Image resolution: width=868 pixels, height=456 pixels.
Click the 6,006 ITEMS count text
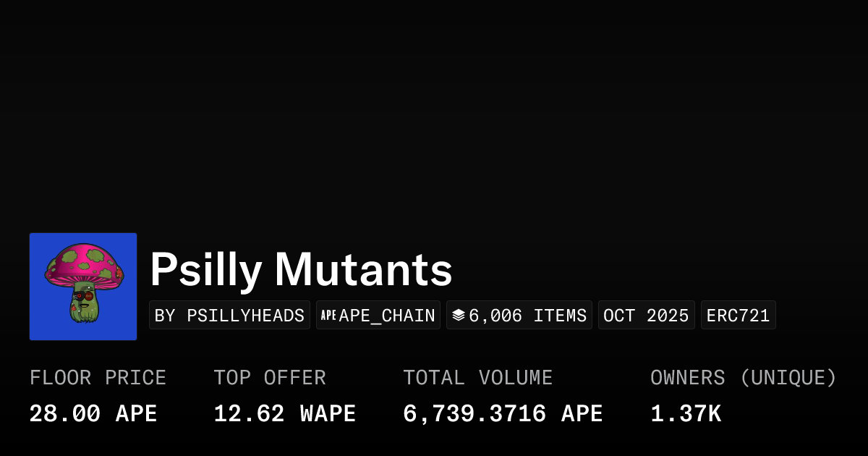[x=528, y=316]
